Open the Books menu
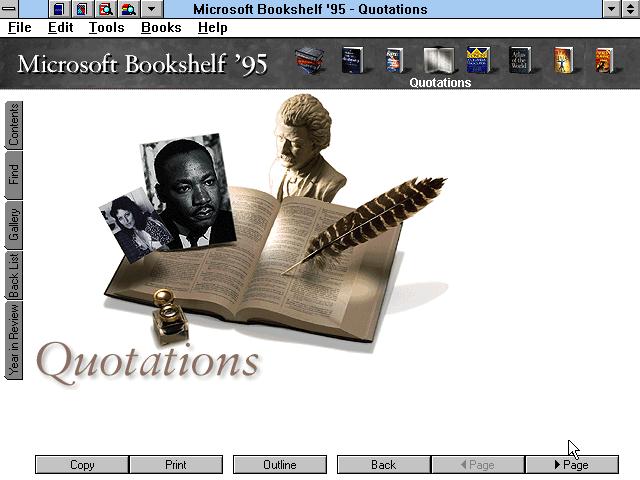 click(161, 28)
